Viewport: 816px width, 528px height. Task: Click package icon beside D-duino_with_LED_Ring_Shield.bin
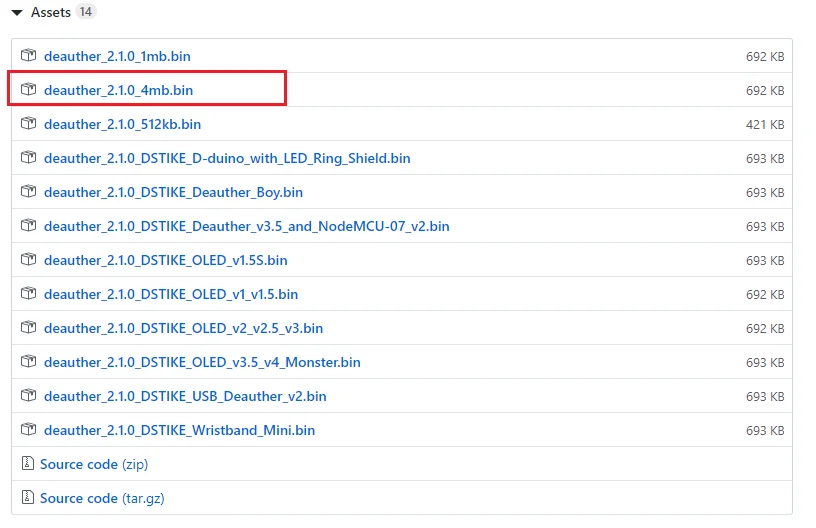click(29, 157)
